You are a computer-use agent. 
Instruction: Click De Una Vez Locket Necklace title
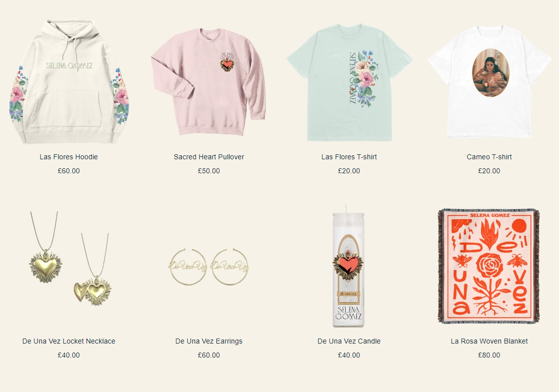pos(69,341)
